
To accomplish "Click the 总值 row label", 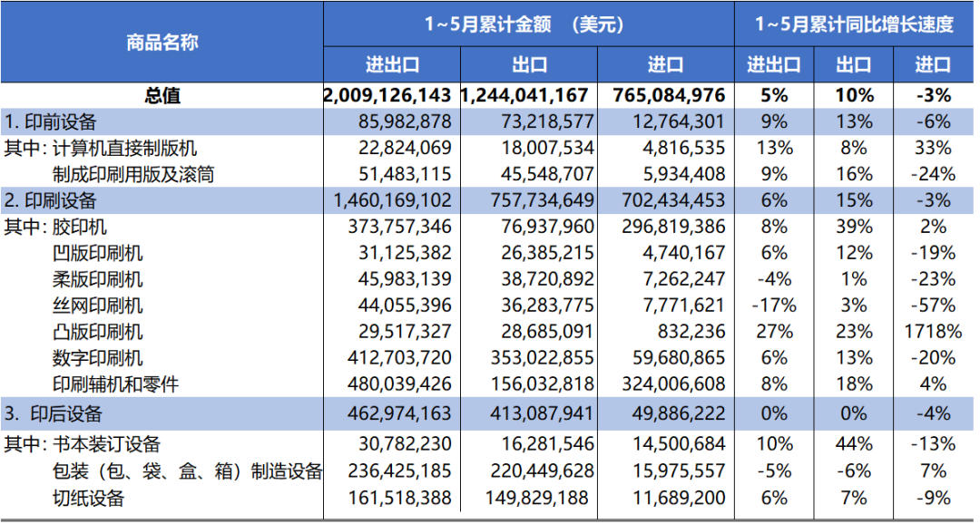I will pyautogui.click(x=162, y=95).
